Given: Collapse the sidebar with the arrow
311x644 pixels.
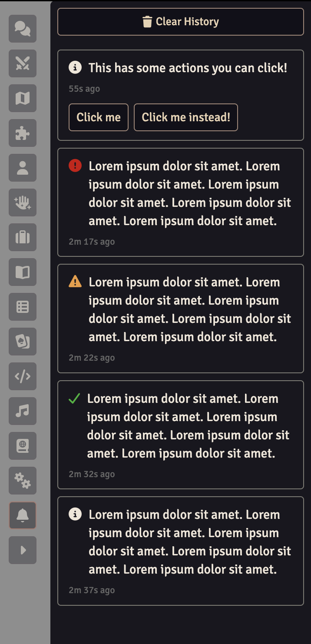Looking at the screenshot, I should [23, 550].
